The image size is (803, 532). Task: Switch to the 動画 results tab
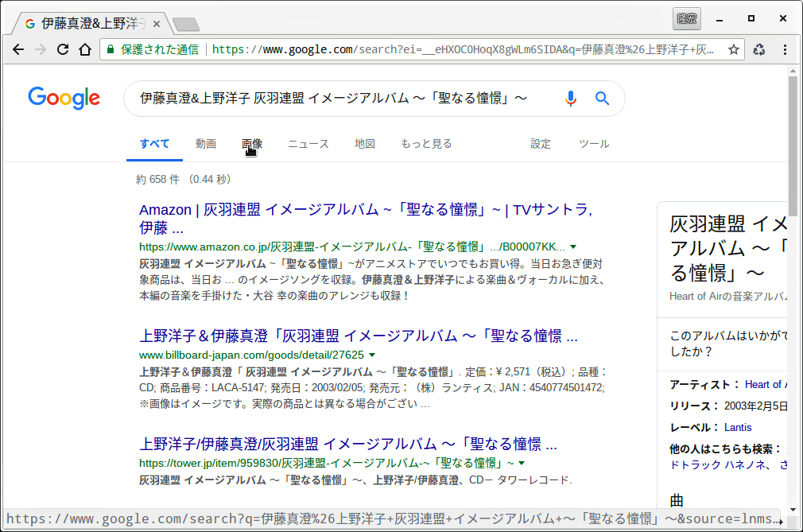[206, 144]
